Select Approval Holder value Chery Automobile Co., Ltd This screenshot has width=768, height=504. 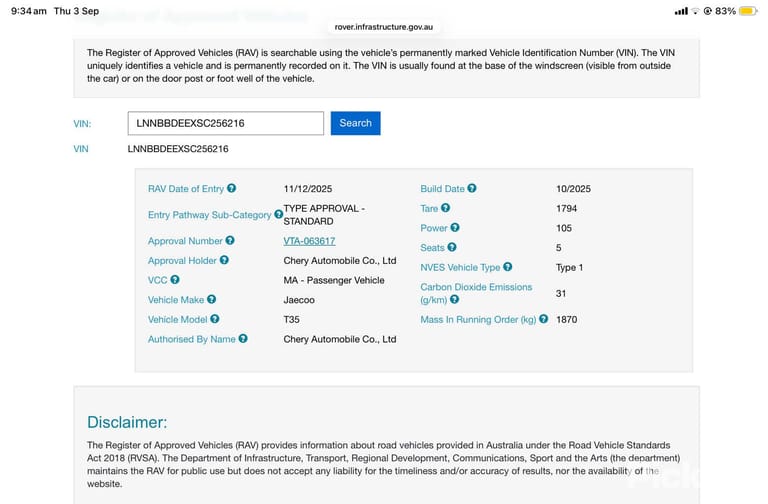pos(340,261)
